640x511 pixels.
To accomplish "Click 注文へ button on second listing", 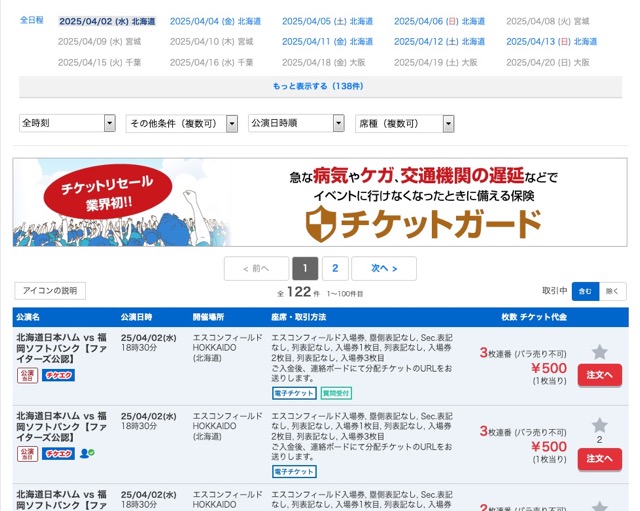I will (x=600, y=459).
